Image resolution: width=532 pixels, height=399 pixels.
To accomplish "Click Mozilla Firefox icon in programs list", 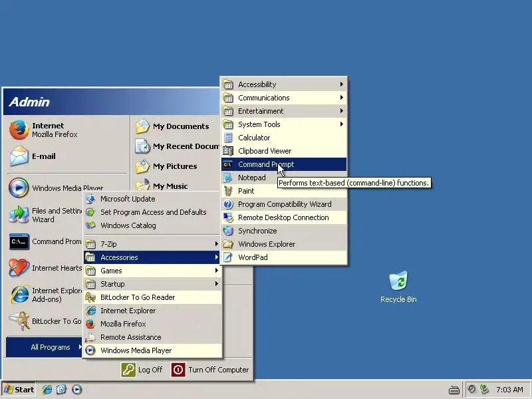I will 90,324.
